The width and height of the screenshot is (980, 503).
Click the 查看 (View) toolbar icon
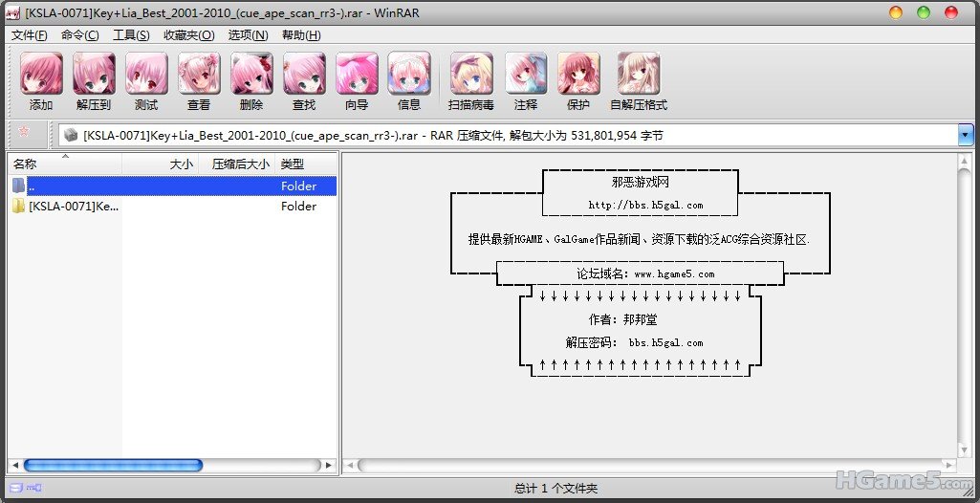(x=199, y=74)
